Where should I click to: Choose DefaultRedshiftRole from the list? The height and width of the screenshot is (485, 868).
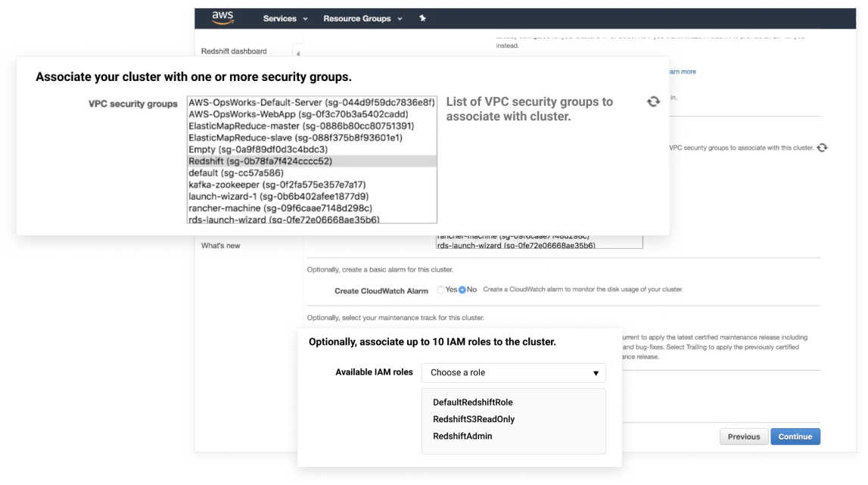tap(472, 403)
